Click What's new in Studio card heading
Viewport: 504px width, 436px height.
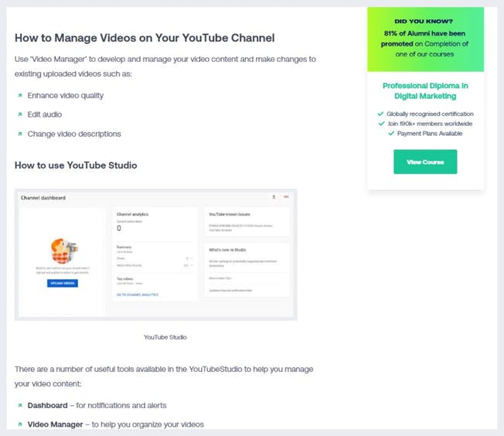[x=227, y=250]
